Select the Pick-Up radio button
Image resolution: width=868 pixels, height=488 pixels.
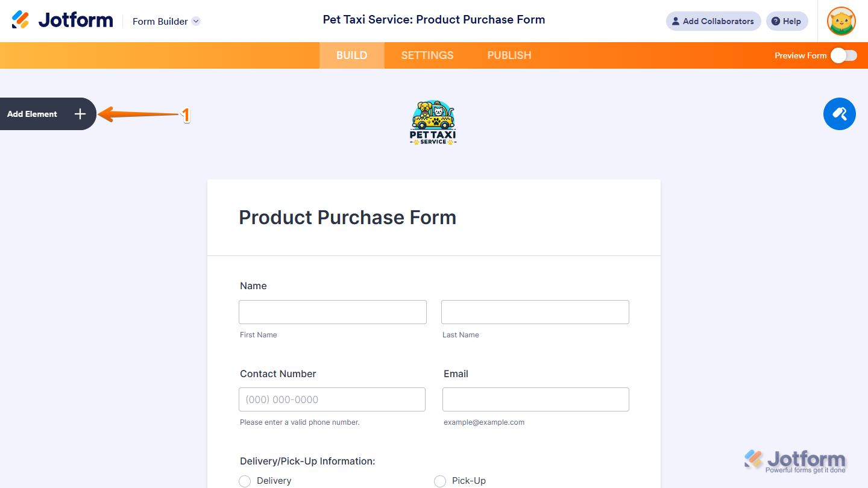coord(439,481)
